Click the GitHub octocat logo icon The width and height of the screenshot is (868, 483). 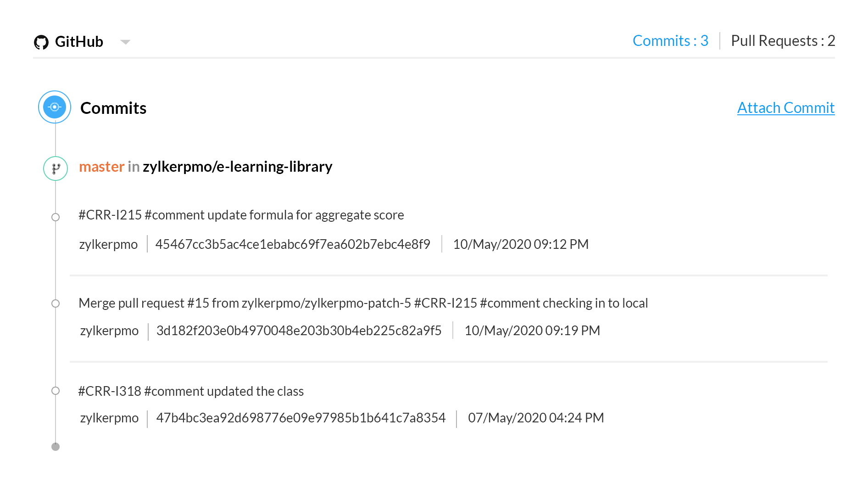pyautogui.click(x=41, y=42)
